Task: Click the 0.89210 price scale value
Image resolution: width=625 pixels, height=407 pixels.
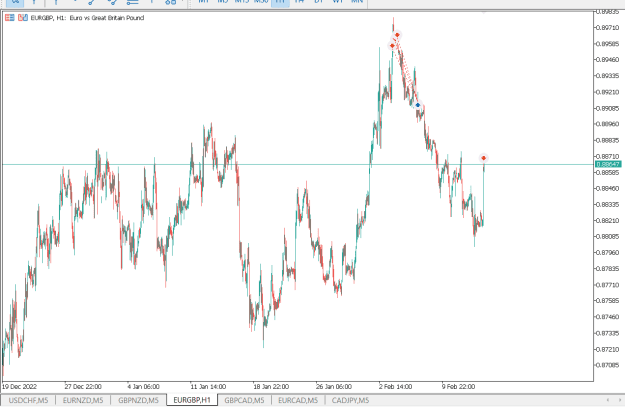Action: (x=608, y=92)
